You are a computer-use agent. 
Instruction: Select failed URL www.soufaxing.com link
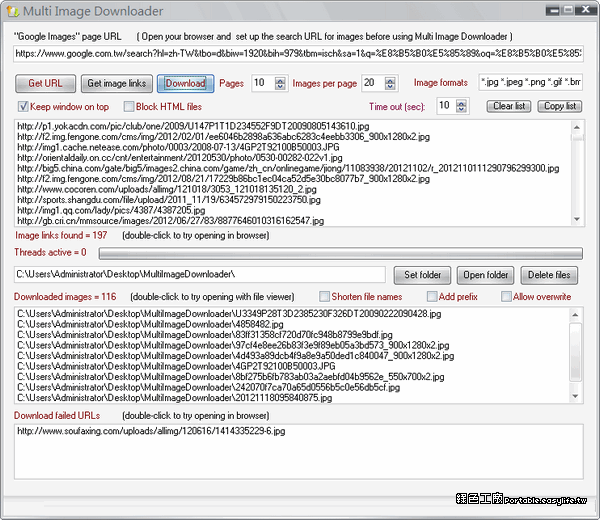tap(151, 431)
